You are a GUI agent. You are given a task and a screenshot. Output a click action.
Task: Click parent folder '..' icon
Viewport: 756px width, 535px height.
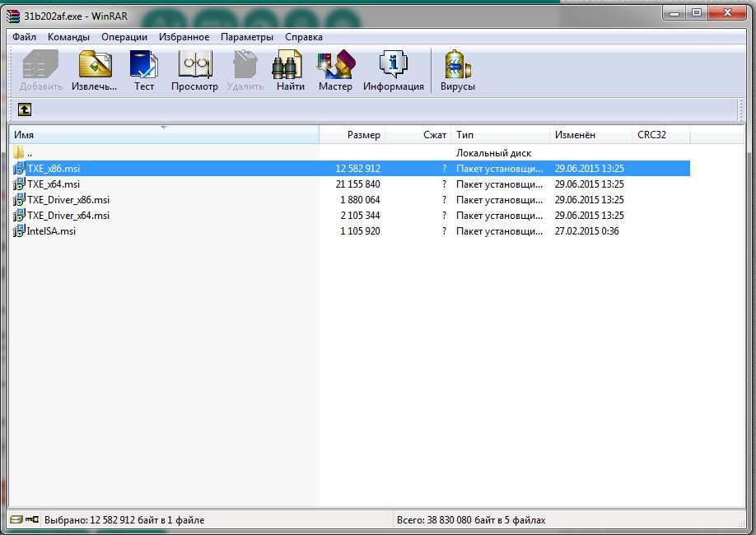pyautogui.click(x=18, y=153)
